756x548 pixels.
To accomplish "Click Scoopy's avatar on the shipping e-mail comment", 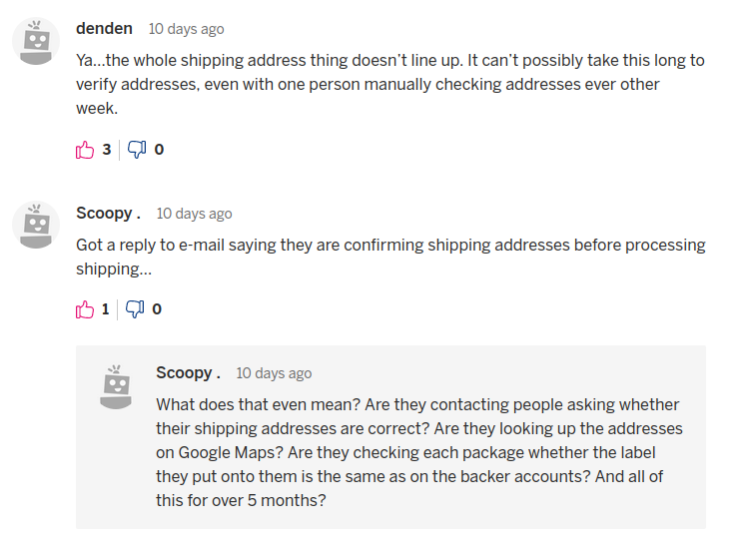I will click(37, 225).
